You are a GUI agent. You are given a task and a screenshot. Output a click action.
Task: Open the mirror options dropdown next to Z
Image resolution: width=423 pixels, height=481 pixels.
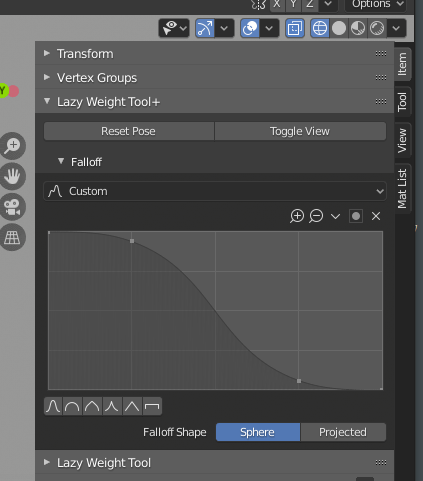coord(328,5)
